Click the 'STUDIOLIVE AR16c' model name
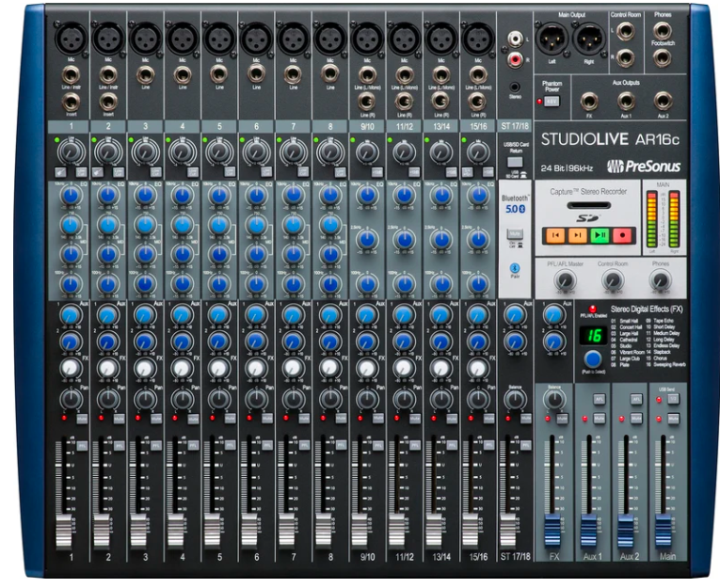The image size is (720, 588). click(x=610, y=139)
